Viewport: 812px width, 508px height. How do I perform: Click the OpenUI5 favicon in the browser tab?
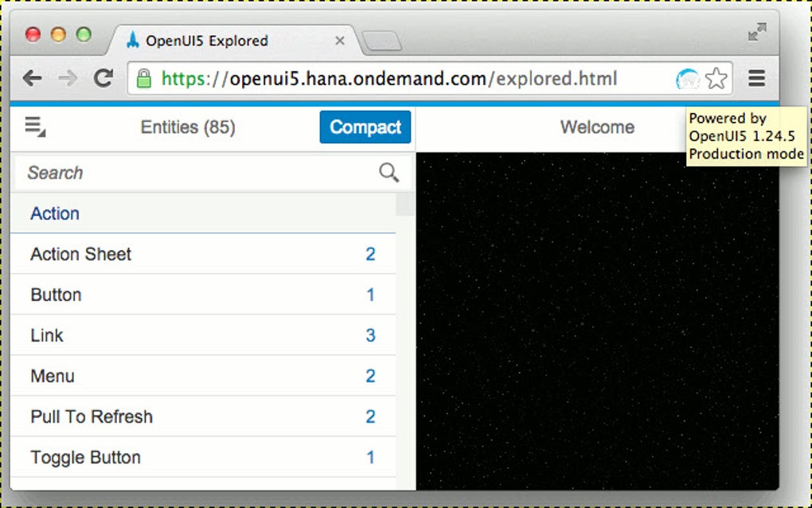(132, 40)
